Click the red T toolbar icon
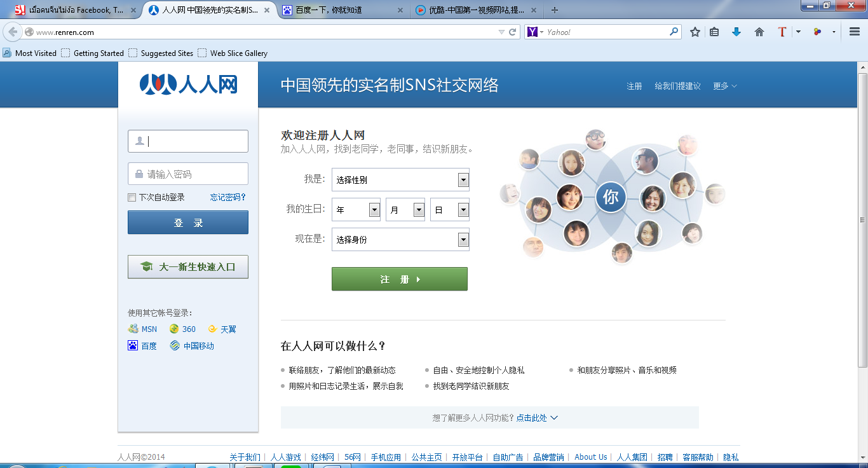 point(782,32)
